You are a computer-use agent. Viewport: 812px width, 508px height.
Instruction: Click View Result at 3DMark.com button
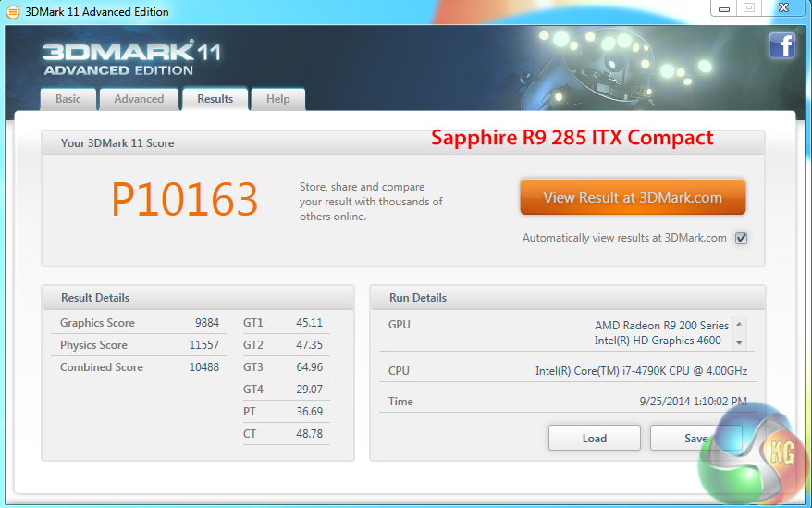633,197
